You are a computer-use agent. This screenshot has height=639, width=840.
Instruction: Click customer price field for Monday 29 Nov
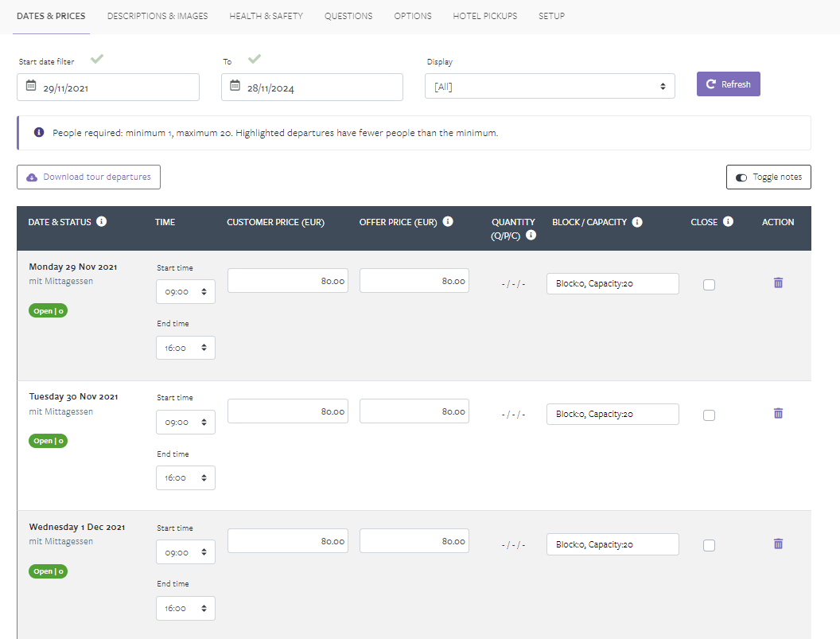click(x=288, y=281)
